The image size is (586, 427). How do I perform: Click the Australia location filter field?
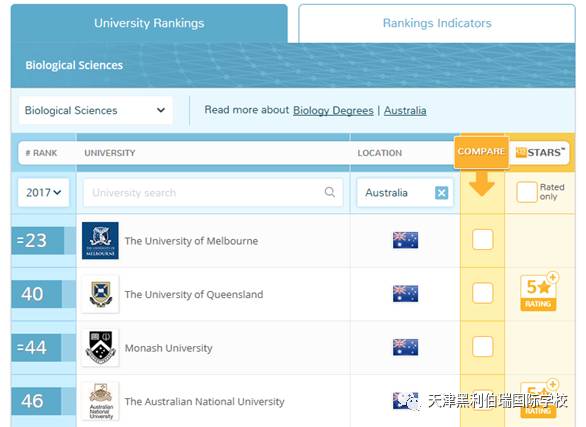click(x=405, y=193)
